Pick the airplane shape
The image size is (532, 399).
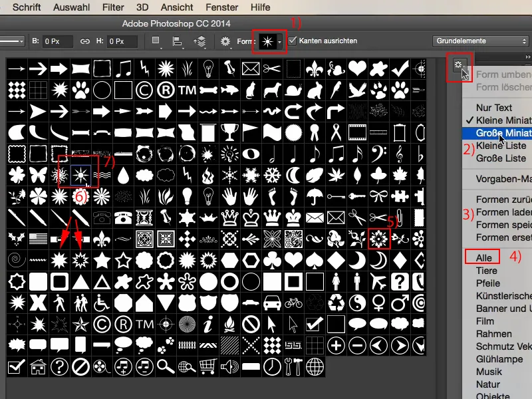(x=380, y=281)
